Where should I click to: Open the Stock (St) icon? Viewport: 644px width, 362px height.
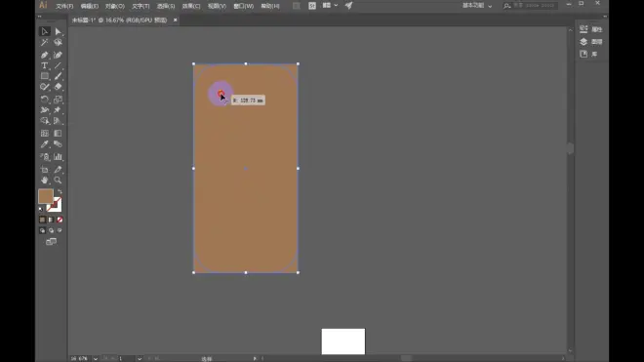pos(312,6)
